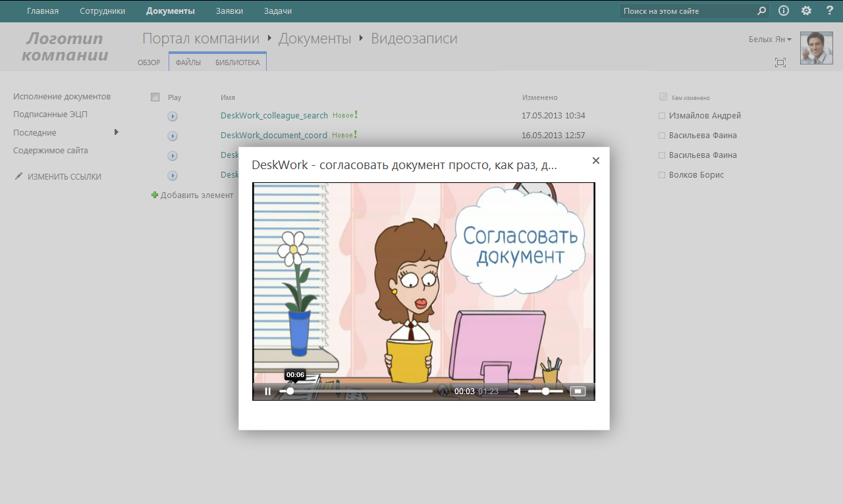Click the user profile photo
Viewport: 843px width, 504px height.
coord(817,48)
